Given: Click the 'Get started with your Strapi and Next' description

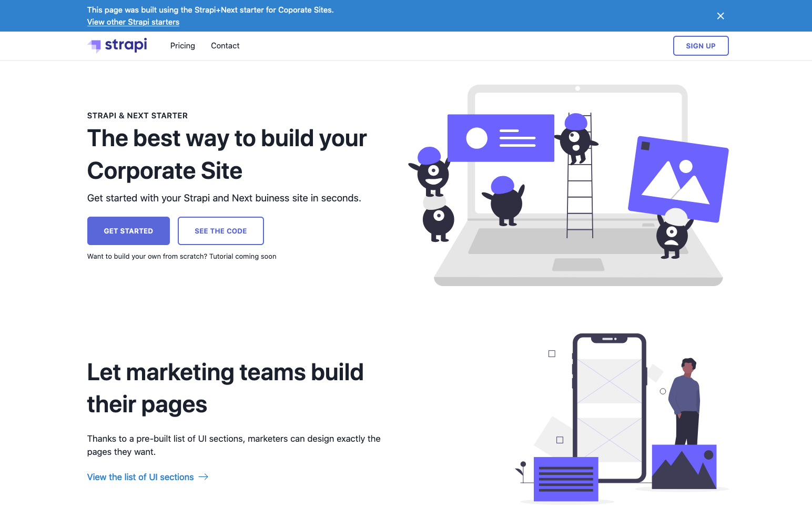Looking at the screenshot, I should coord(224,198).
